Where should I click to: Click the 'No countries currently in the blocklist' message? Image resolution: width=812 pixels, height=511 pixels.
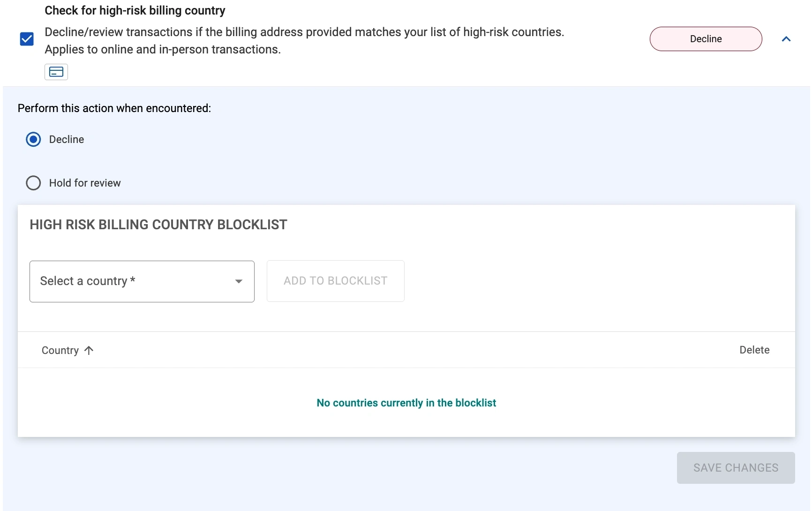(x=406, y=403)
